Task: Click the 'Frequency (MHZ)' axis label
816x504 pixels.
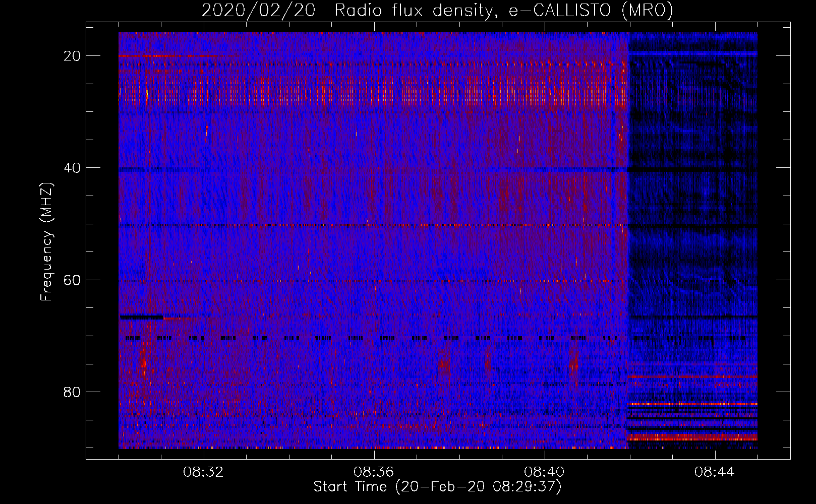Action: [x=46, y=242]
